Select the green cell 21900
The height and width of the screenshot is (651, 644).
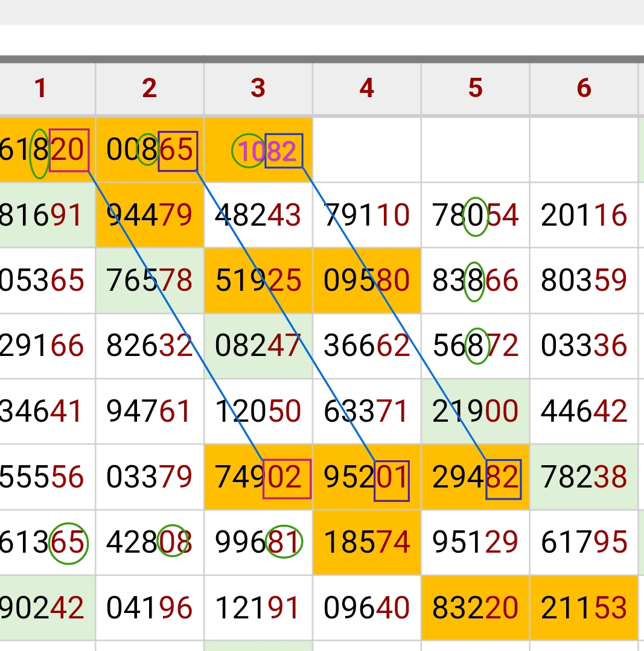tap(476, 411)
